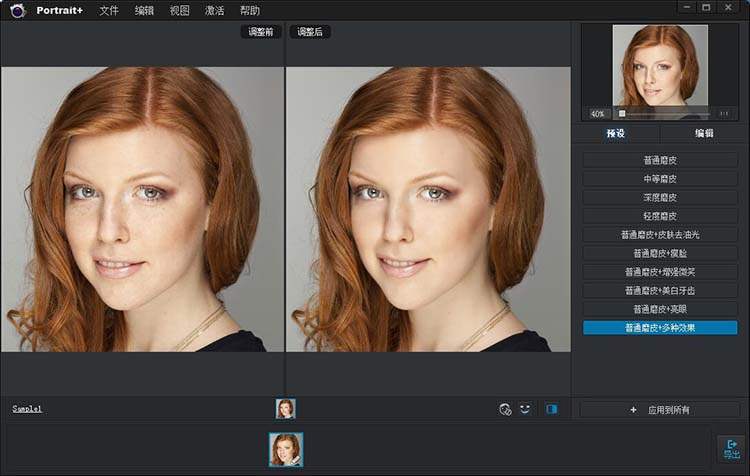The image size is (750, 476).
Task: Select the portrait thumbnail in the filmstrip
Action: pos(286,449)
